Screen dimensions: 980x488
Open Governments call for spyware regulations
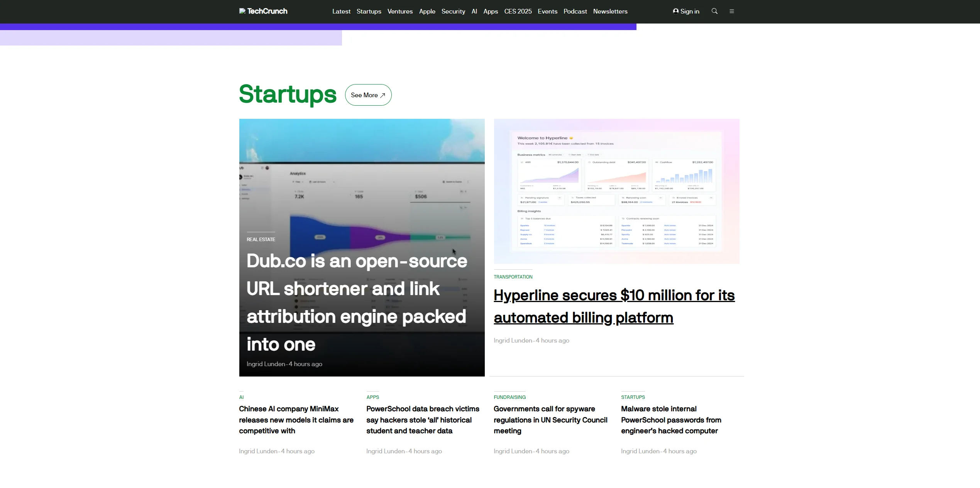550,420
